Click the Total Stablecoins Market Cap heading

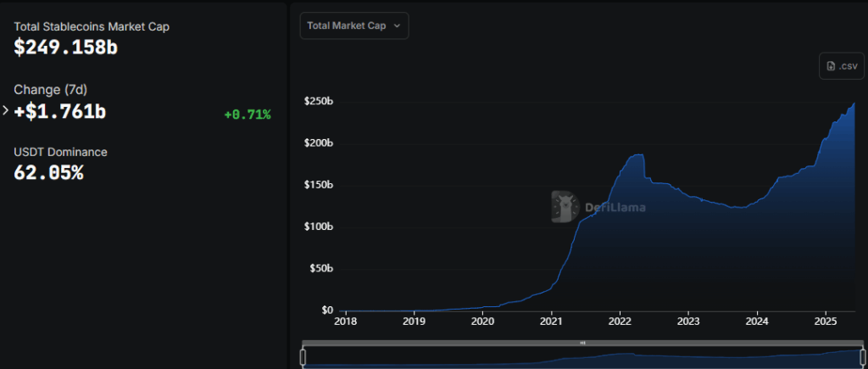92,26
